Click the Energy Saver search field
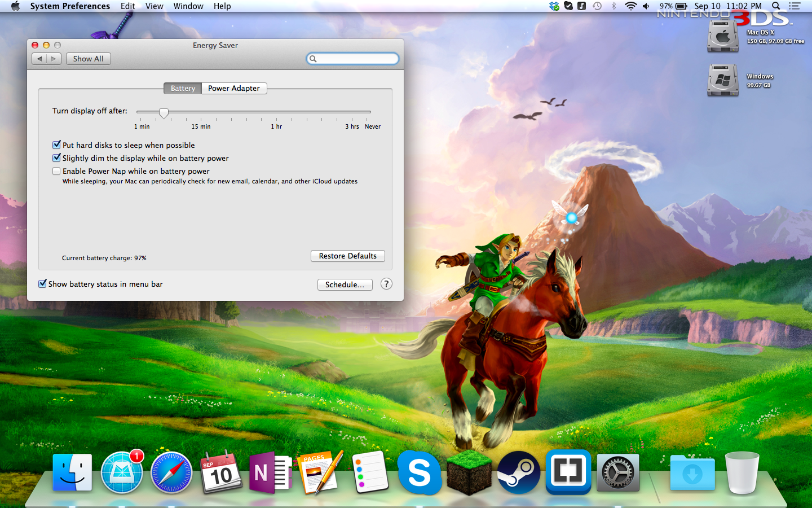 click(x=353, y=59)
